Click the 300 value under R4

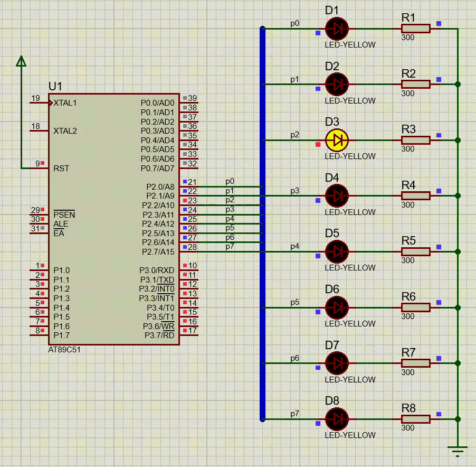tap(408, 205)
